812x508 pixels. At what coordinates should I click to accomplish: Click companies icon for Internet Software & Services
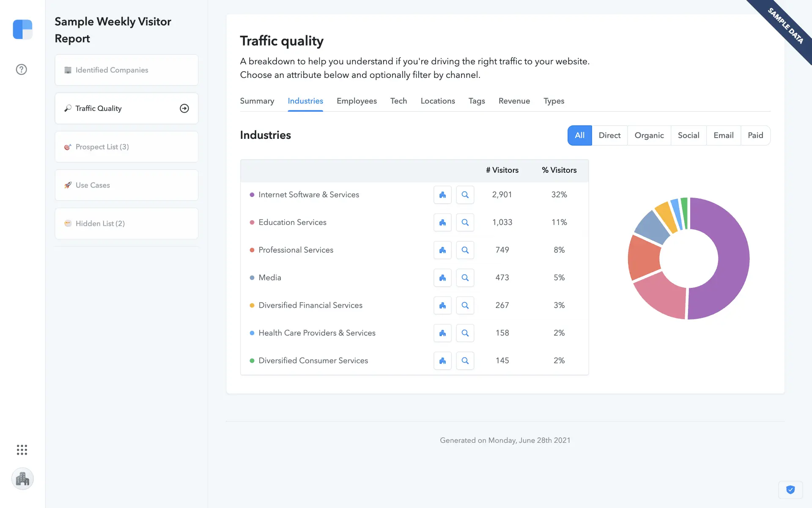[x=442, y=195]
